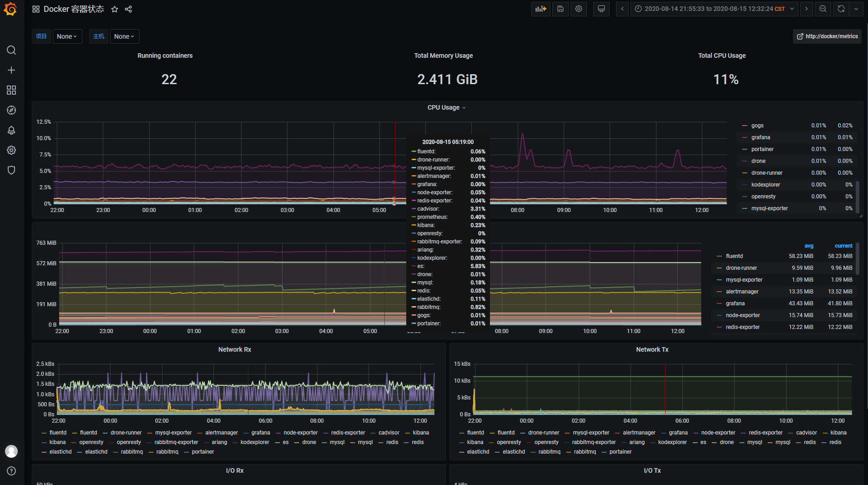The image size is (868, 485).
Task: Open Alerting from the sidebar
Action: tap(11, 130)
